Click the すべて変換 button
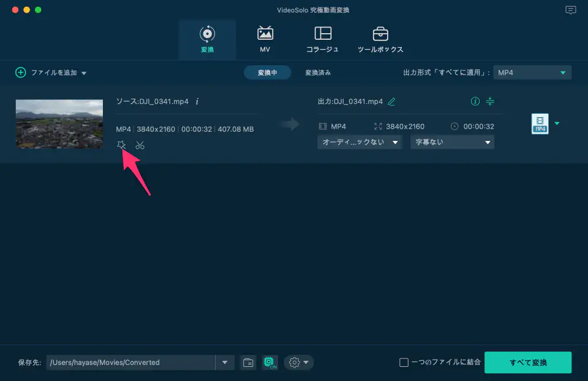This screenshot has height=381, width=588. click(x=527, y=363)
